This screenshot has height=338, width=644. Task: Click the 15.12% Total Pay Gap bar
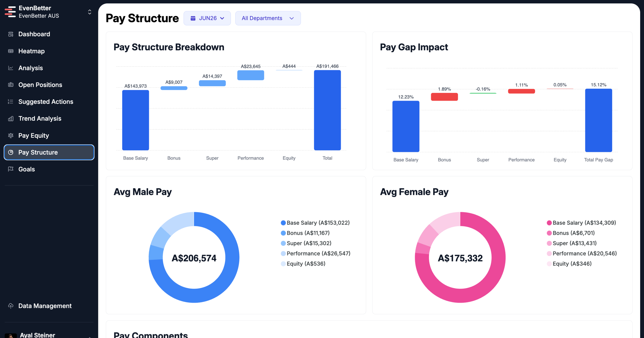[599, 120]
